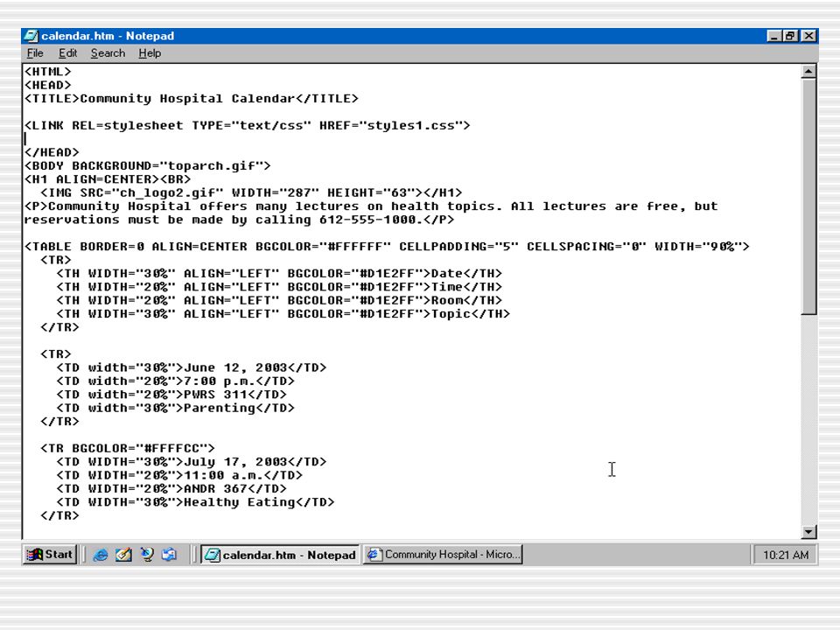Viewport: 840px width, 630px height.
Task: Click on "#FFFFCC" in the TR tag
Action: [x=172, y=448]
